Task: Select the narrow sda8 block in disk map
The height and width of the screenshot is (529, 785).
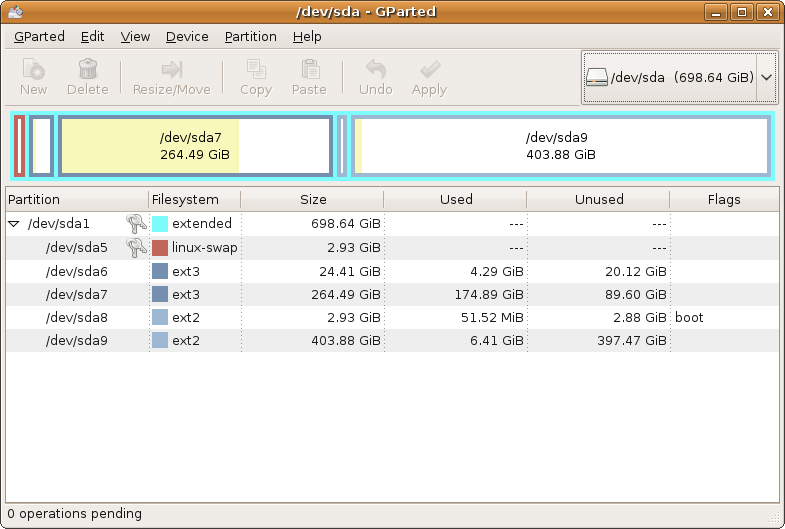Action: [342, 146]
